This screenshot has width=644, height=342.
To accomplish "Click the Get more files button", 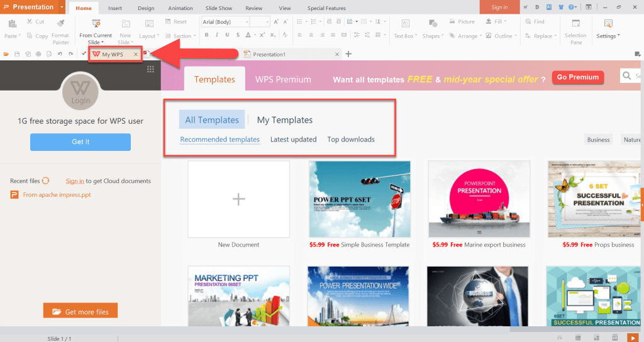I will pyautogui.click(x=80, y=312).
